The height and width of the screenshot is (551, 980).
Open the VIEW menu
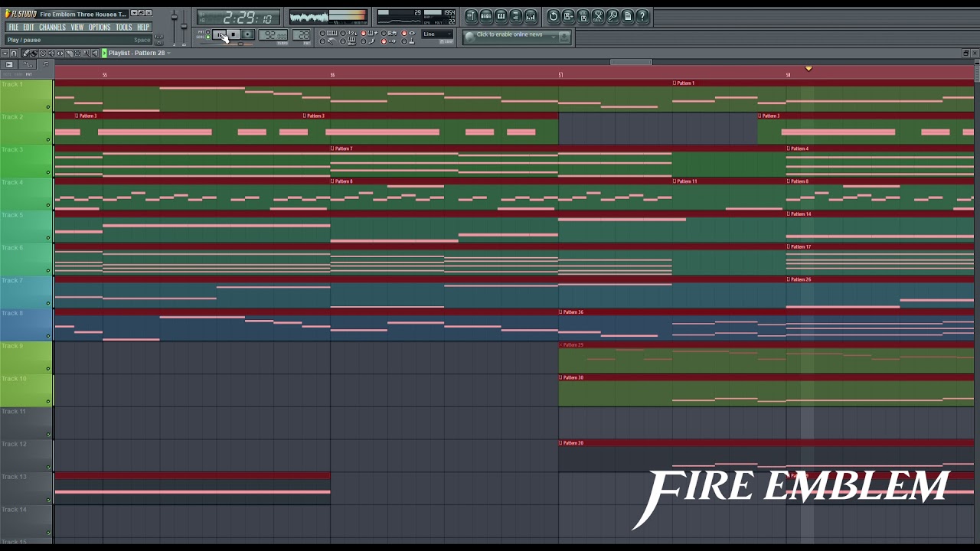click(77, 28)
